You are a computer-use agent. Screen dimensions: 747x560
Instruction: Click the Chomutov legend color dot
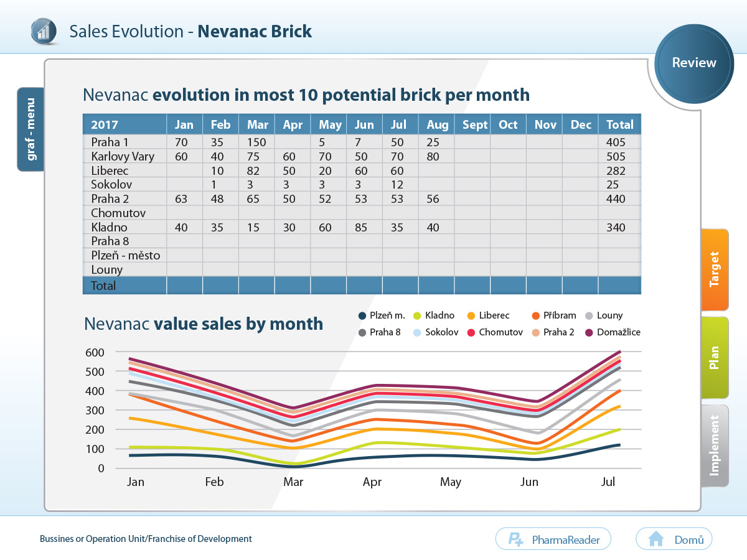pyautogui.click(x=472, y=332)
